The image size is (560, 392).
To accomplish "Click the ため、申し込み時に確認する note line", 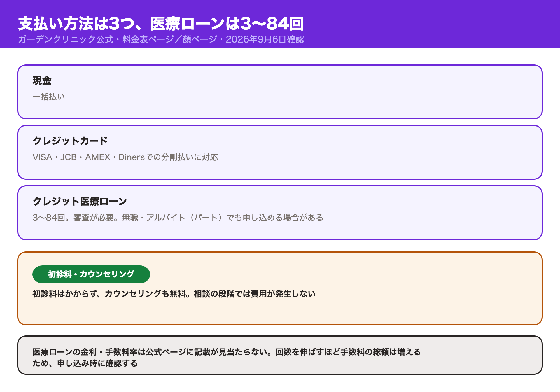I will [85, 363].
